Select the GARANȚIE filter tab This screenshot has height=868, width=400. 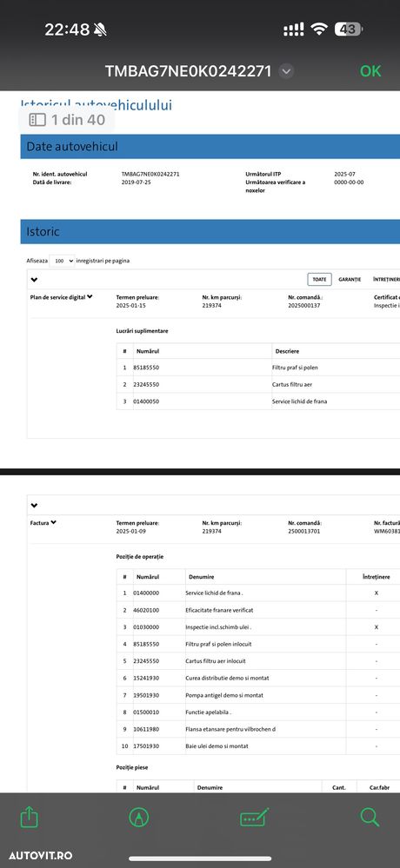coord(350,280)
